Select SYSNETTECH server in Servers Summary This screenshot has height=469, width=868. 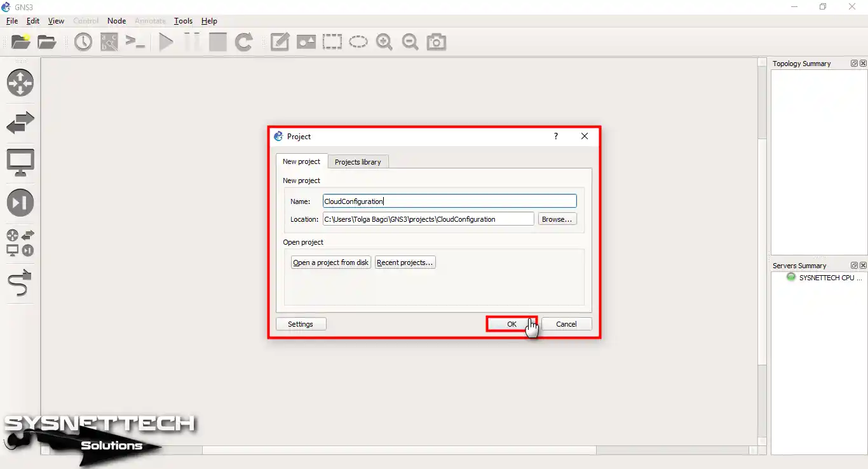coord(825,278)
